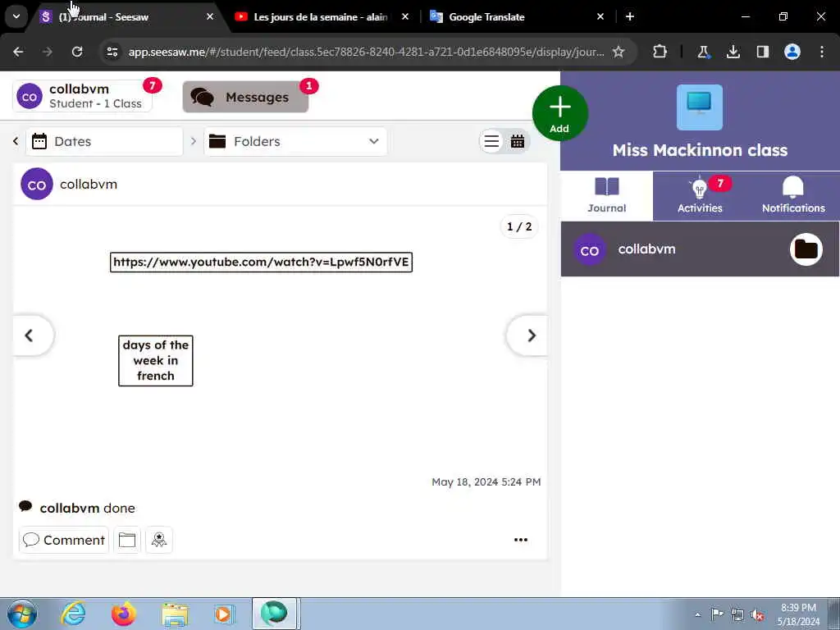The height and width of the screenshot is (630, 840).
Task: Switch to calendar view in journal
Action: click(x=518, y=141)
